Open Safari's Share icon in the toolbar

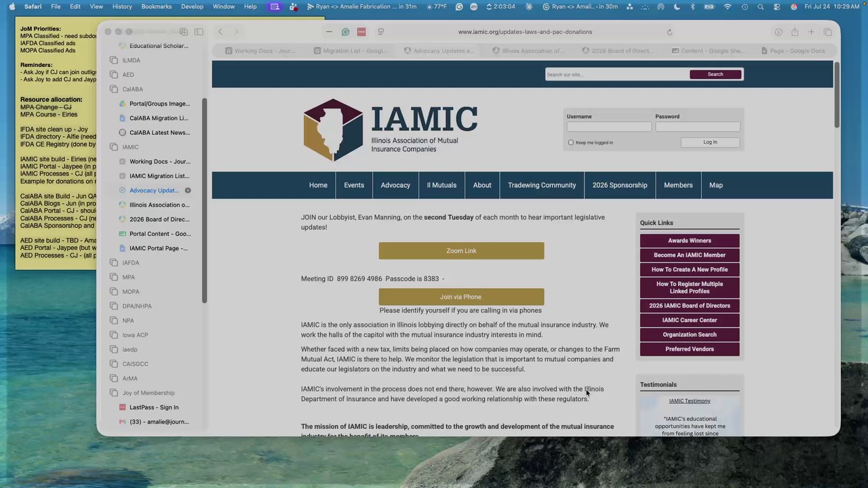coord(795,32)
